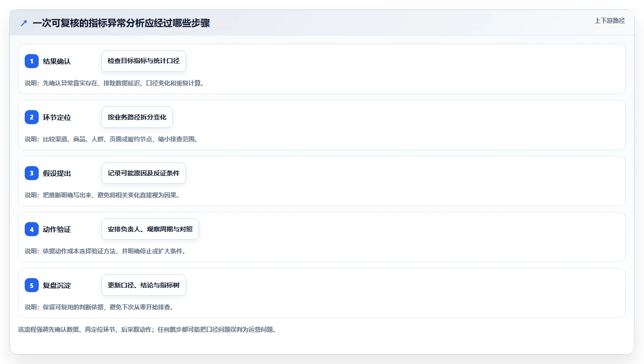644x364 pixels.
Task: Click the step 1 number badge
Action: click(x=32, y=61)
